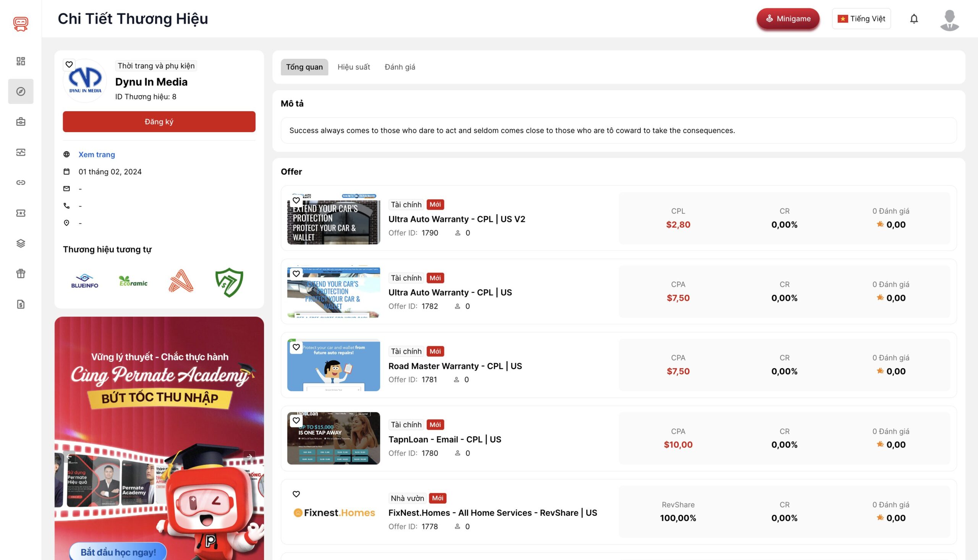The height and width of the screenshot is (560, 978).
Task: Switch to the Hiệu suất tab
Action: click(x=353, y=67)
